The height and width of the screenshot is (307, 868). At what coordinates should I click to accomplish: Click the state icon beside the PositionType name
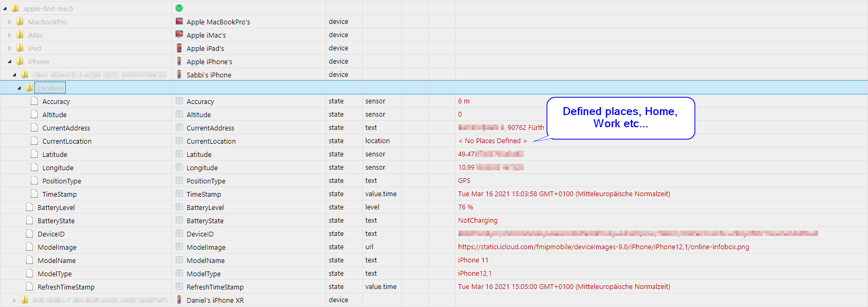click(x=179, y=180)
